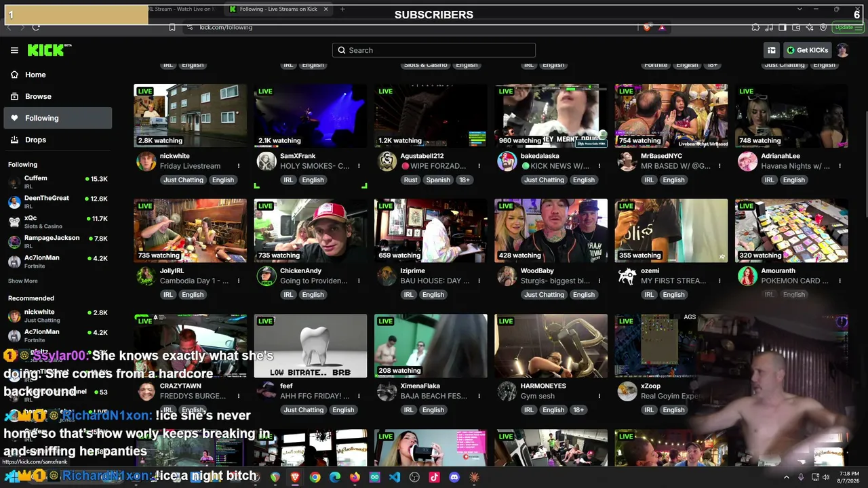
Task: Open Browse in the sidebar
Action: [58, 96]
